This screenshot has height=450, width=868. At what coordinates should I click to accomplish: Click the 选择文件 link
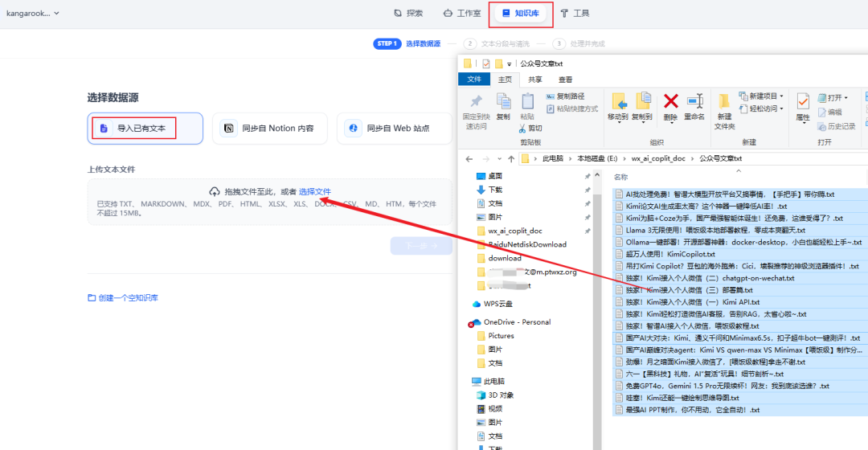314,191
